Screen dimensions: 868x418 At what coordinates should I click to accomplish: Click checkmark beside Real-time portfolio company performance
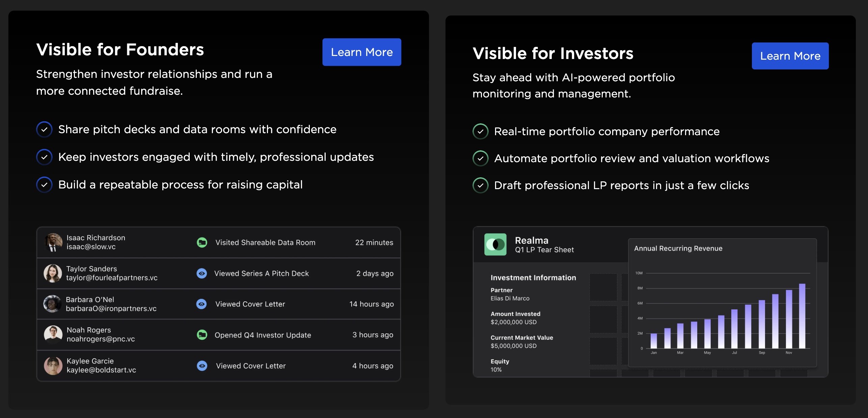coord(480,131)
